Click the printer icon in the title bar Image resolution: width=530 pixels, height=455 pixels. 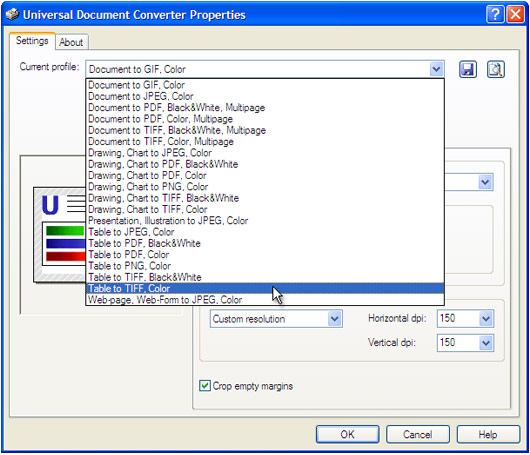coord(13,15)
